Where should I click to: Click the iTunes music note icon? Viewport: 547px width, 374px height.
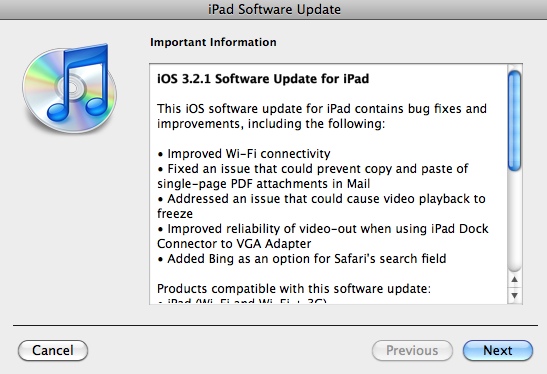pos(77,82)
